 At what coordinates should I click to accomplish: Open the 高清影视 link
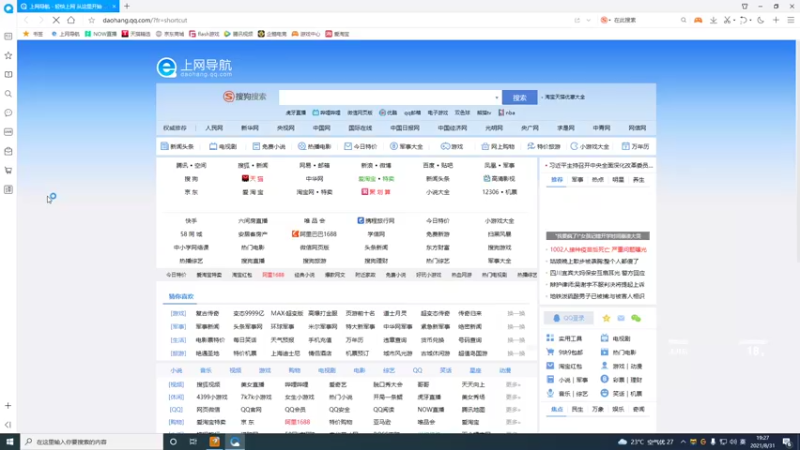pos(499,179)
